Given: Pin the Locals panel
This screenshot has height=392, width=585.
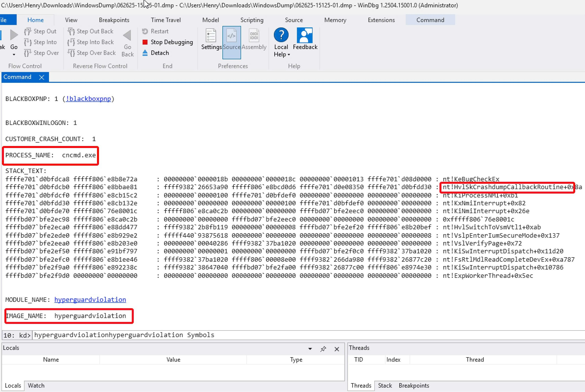Looking at the screenshot, I should click(323, 348).
